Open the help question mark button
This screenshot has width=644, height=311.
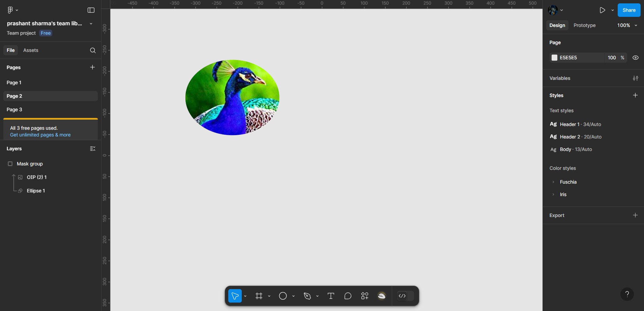[x=627, y=294]
